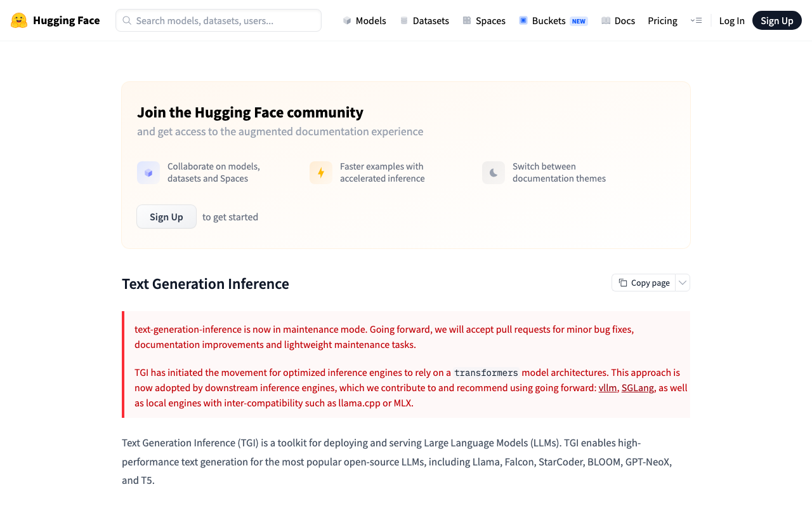Click the collaborate cube icon tile
The width and height of the screenshot is (812, 508).
click(148, 173)
